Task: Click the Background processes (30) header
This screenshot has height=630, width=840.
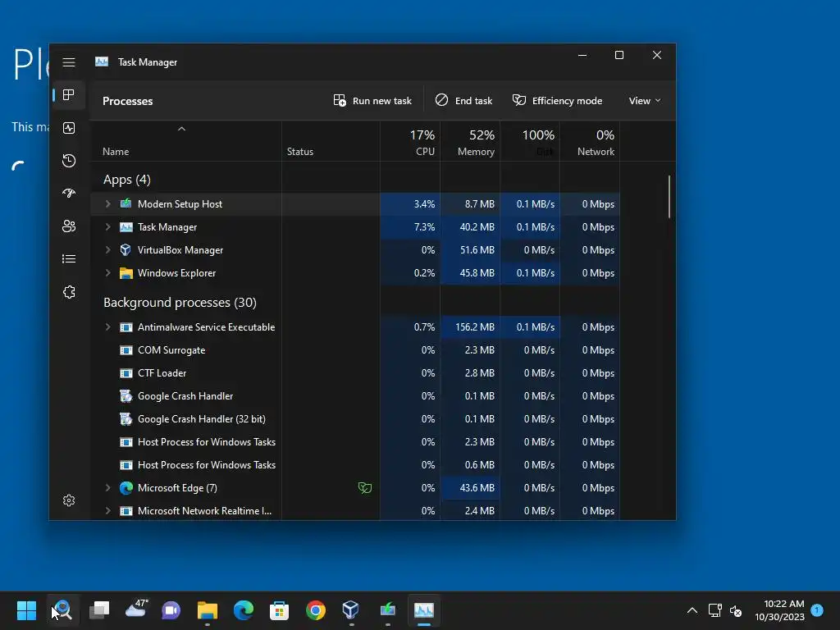Action: coord(180,303)
